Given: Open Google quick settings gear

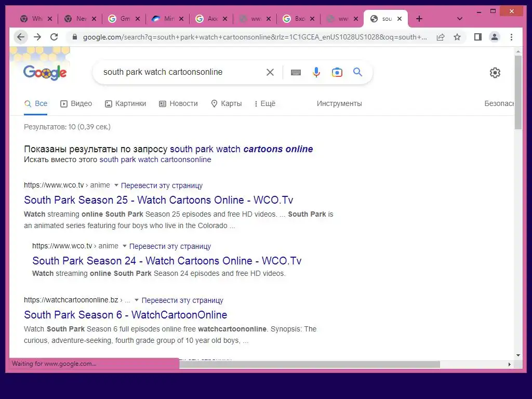Looking at the screenshot, I should click(495, 73).
